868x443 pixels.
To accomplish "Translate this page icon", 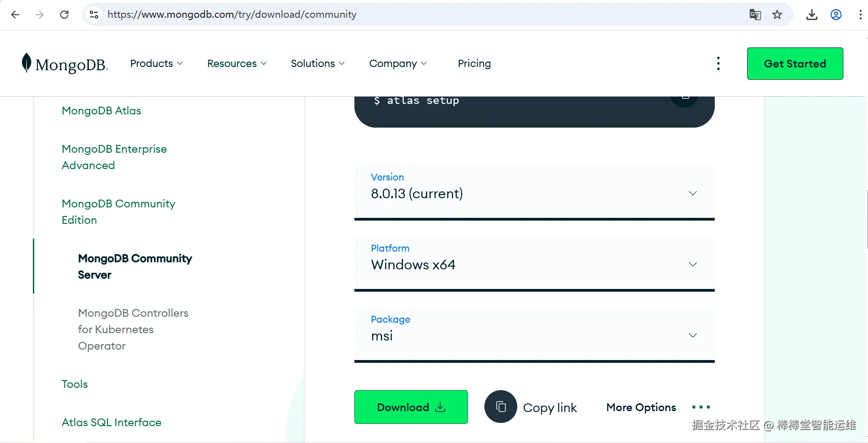I will pyautogui.click(x=755, y=15).
